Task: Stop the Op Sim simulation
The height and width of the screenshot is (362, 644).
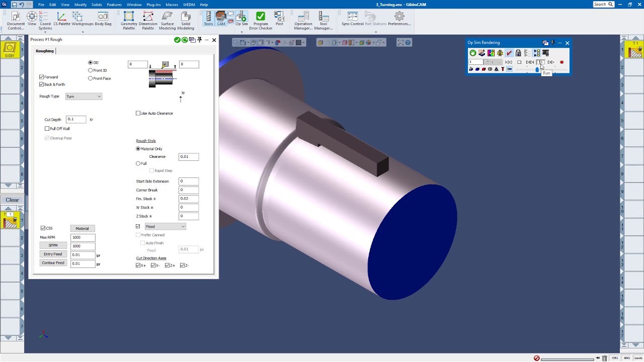Action: click(x=519, y=62)
